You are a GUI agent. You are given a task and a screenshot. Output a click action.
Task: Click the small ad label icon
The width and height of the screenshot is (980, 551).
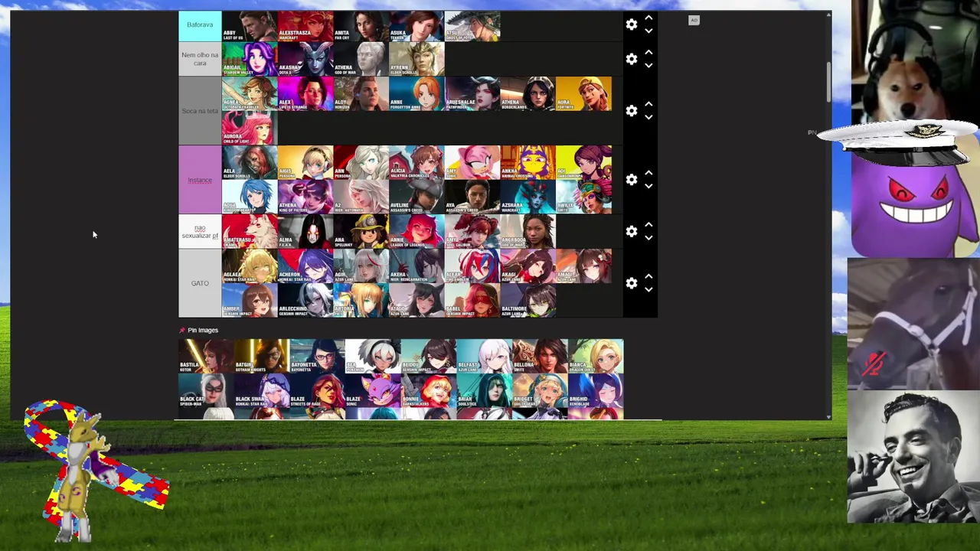(694, 21)
